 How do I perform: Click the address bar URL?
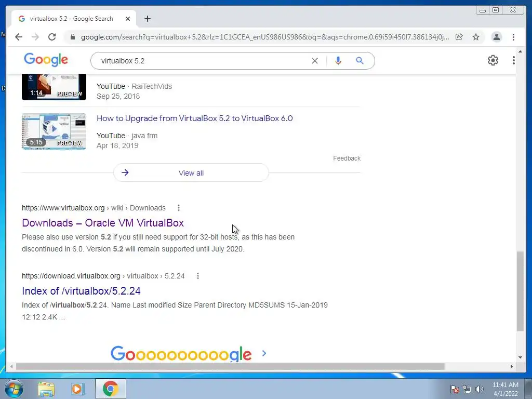click(264, 37)
